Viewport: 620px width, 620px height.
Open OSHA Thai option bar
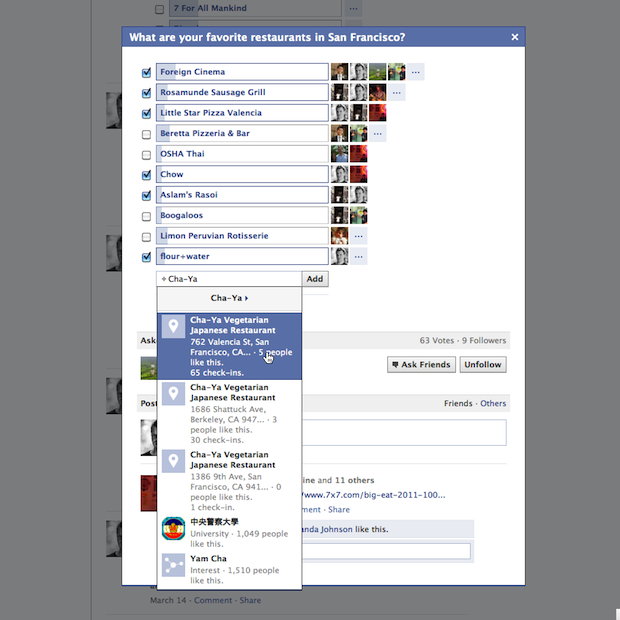point(242,154)
